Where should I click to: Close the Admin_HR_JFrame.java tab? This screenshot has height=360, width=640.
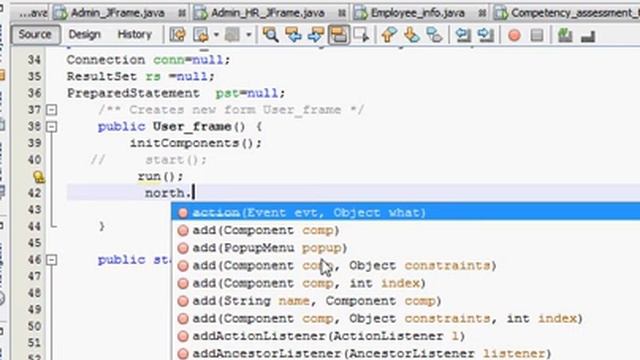tap(342, 13)
